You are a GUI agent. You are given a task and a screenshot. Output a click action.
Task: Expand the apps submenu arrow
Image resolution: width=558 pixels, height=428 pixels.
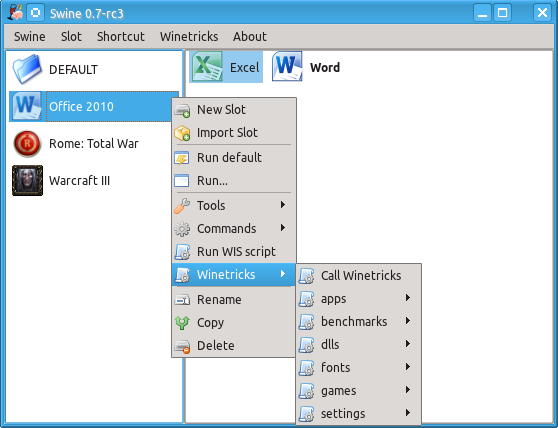click(x=408, y=298)
